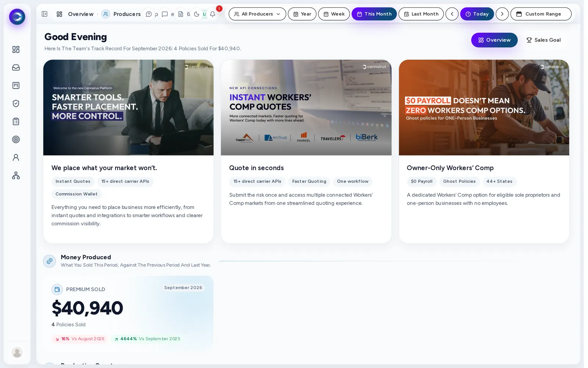Click the '4644% Vs September 2025' indicator
The image size is (588, 368).
tap(147, 339)
